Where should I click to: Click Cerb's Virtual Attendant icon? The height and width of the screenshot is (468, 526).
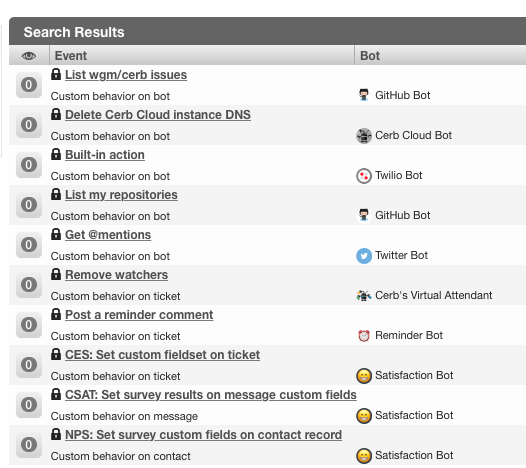pos(364,296)
